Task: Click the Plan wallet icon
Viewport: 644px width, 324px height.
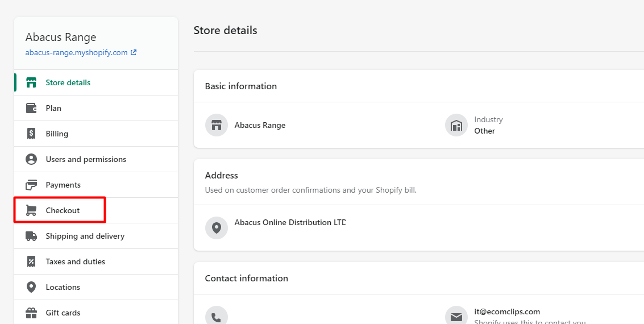Action: coord(31,108)
